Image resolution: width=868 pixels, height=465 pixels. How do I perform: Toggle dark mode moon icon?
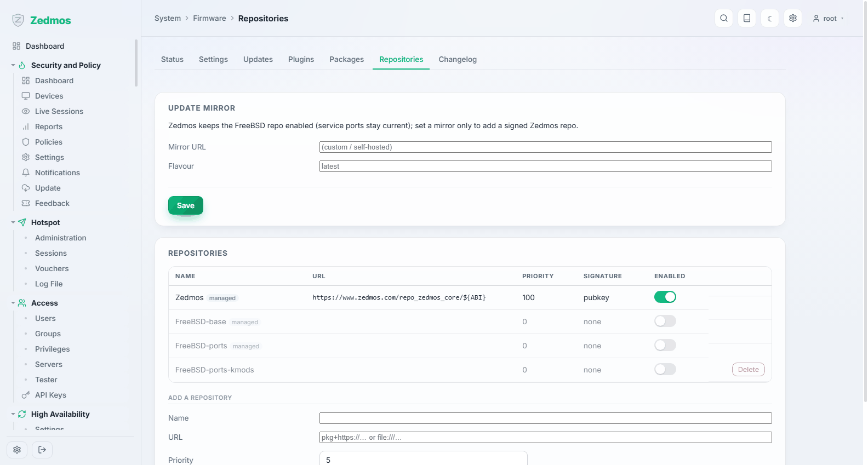[x=770, y=18]
